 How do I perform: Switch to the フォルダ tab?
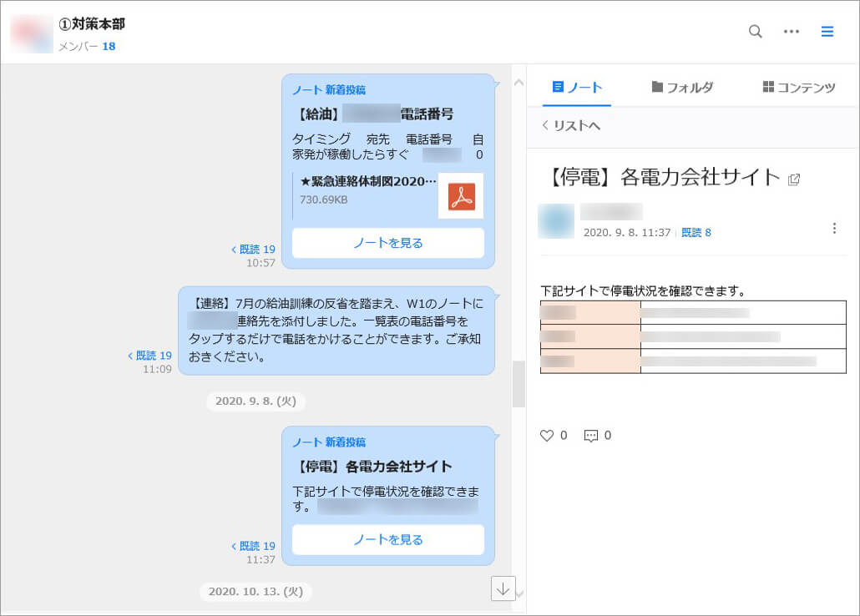tap(682, 87)
